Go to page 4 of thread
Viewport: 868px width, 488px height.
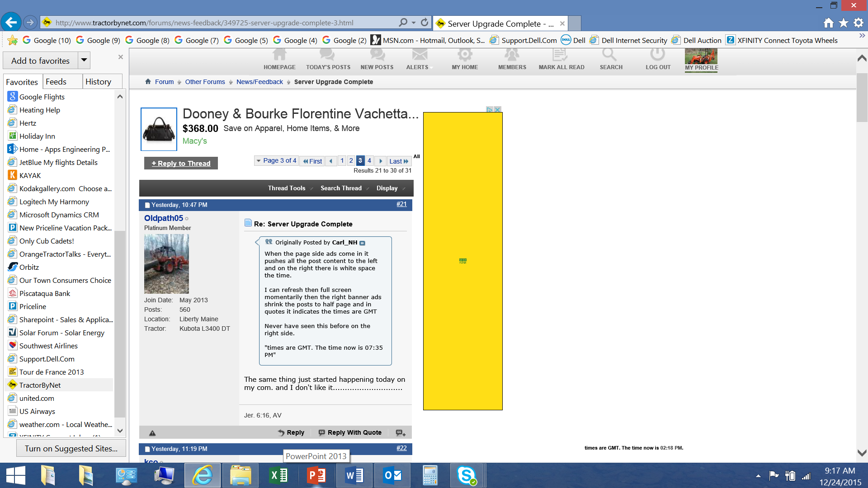(369, 161)
